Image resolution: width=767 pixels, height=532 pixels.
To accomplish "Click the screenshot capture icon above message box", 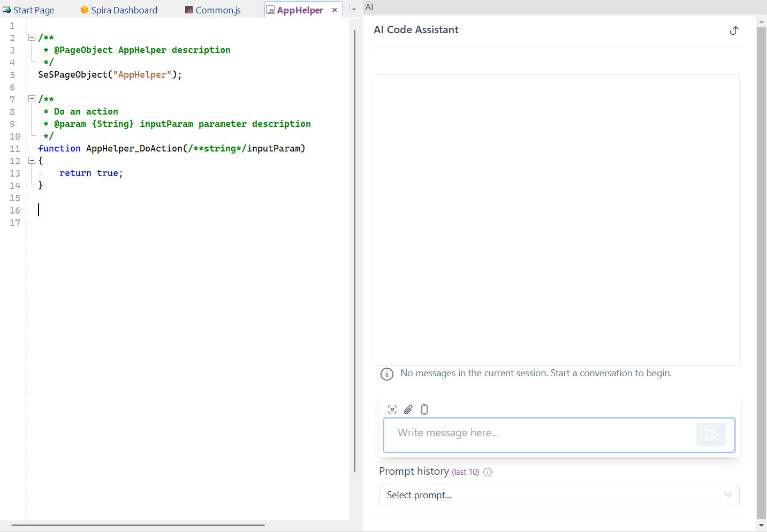I will pyautogui.click(x=392, y=409).
